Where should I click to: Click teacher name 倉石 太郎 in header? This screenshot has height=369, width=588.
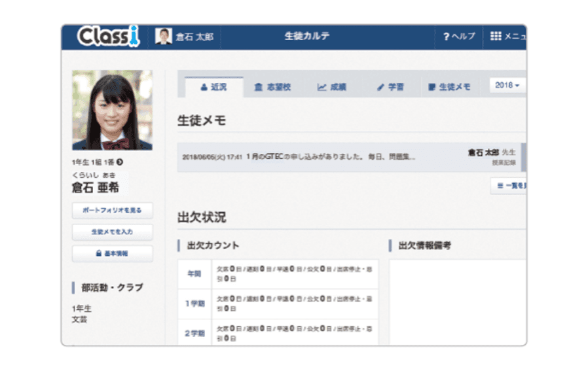tap(194, 37)
